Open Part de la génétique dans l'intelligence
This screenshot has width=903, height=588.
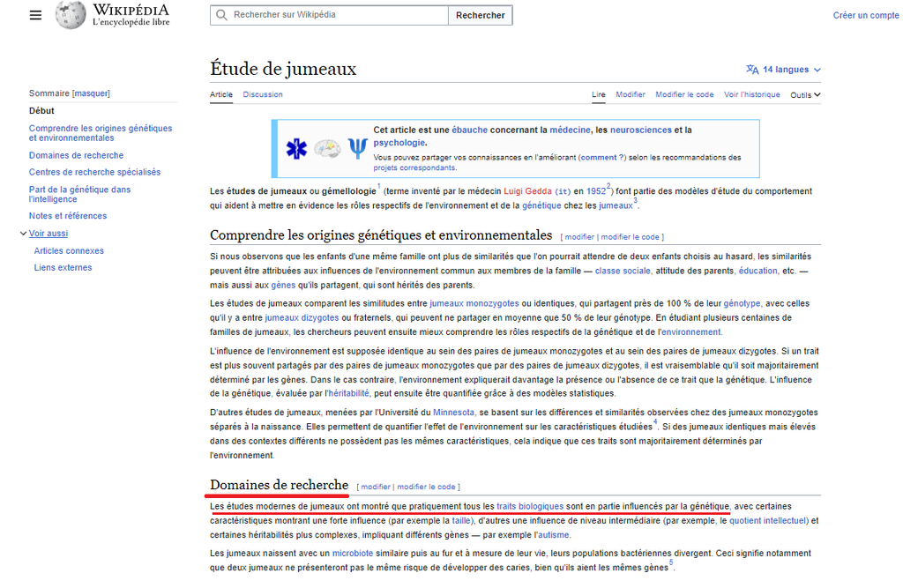(x=79, y=194)
